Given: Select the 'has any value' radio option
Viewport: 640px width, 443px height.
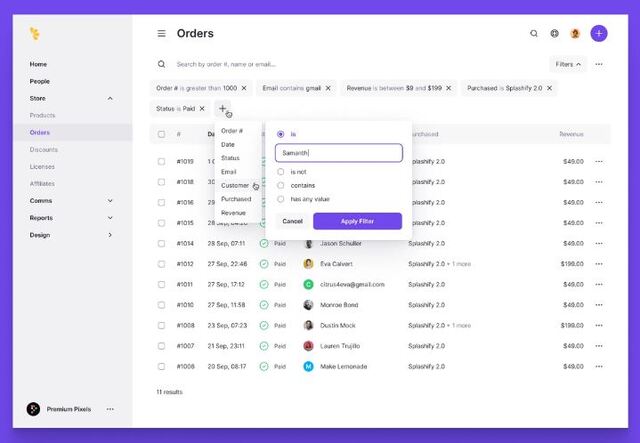Looking at the screenshot, I should pos(280,199).
